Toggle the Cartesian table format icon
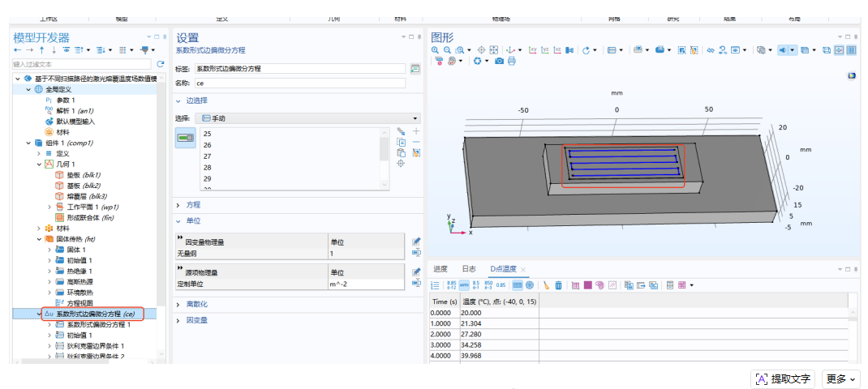 click(518, 285)
